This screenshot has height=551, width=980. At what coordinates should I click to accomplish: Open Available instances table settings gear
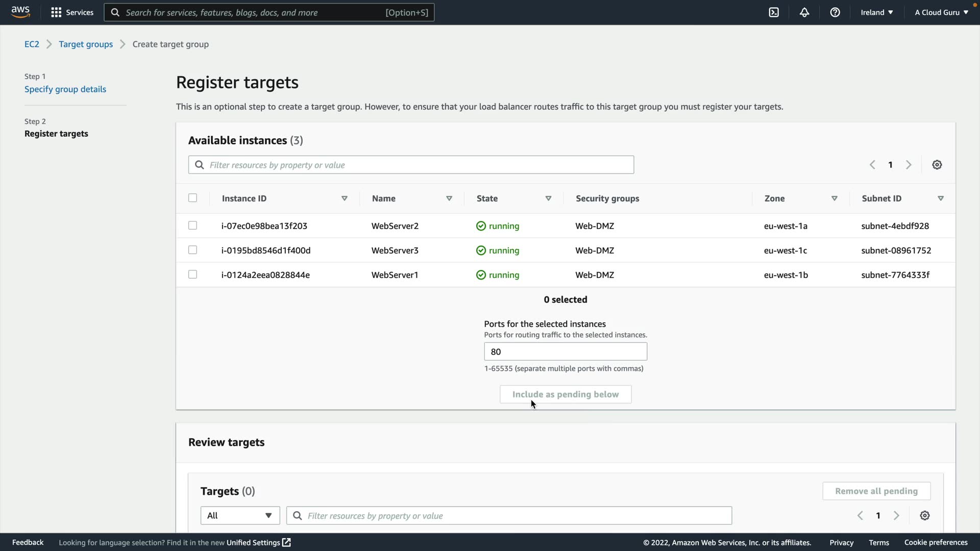coord(937,165)
